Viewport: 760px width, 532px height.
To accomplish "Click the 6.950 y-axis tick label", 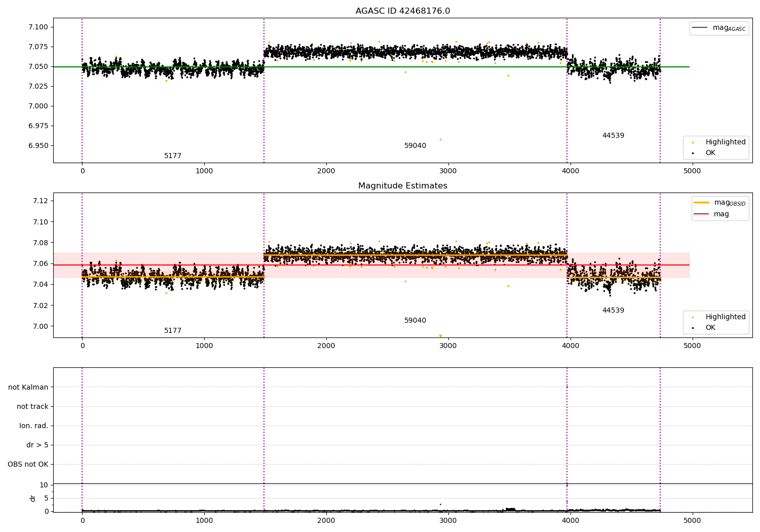I will [x=39, y=146].
